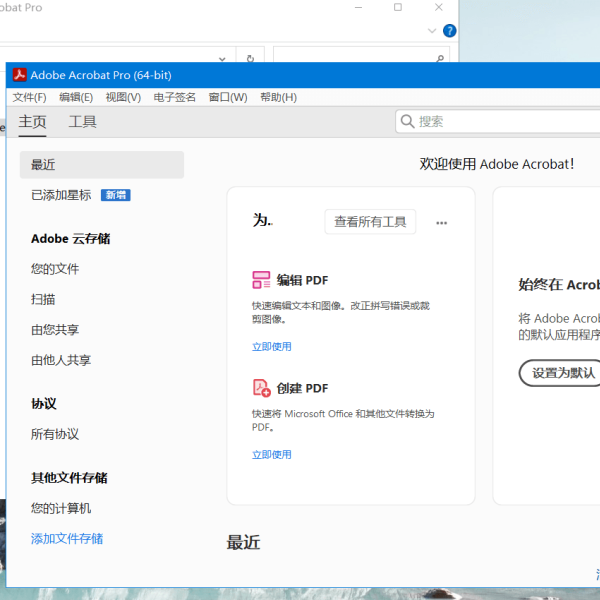Click the 最近 heading below the cards

click(x=243, y=543)
